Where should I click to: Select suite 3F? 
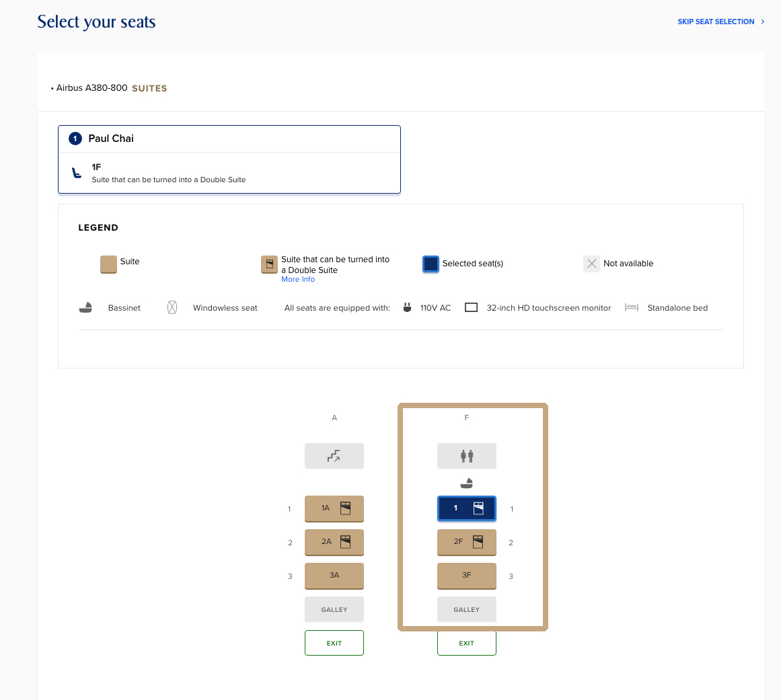pos(466,576)
